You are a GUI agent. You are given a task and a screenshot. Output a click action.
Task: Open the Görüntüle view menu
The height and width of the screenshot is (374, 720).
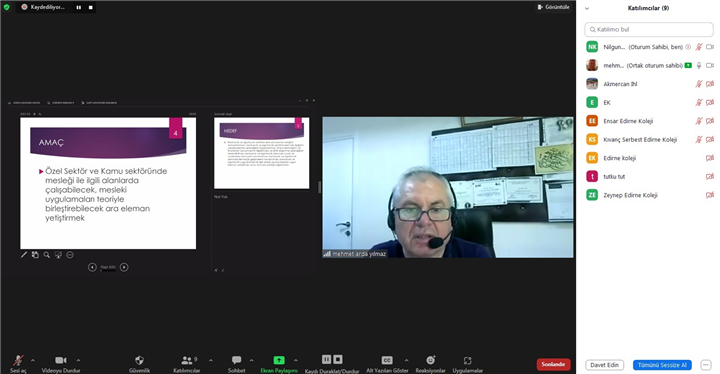click(553, 7)
